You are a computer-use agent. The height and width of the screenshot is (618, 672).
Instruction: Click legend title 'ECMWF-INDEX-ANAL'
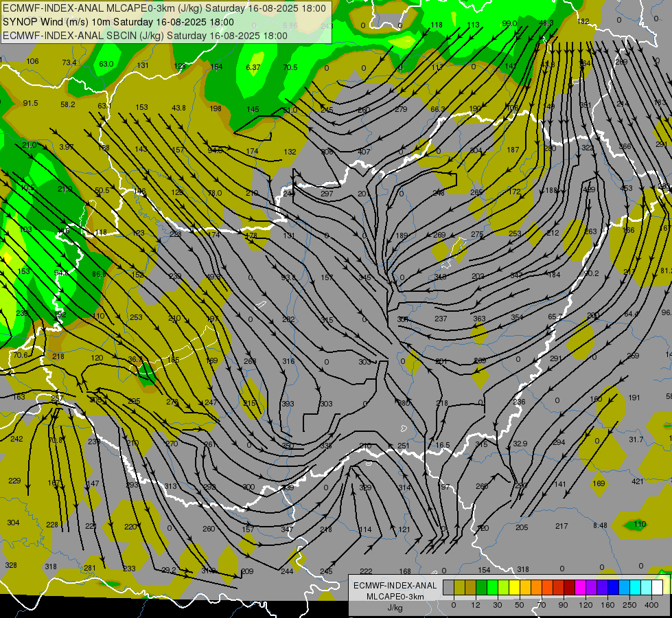click(395, 586)
